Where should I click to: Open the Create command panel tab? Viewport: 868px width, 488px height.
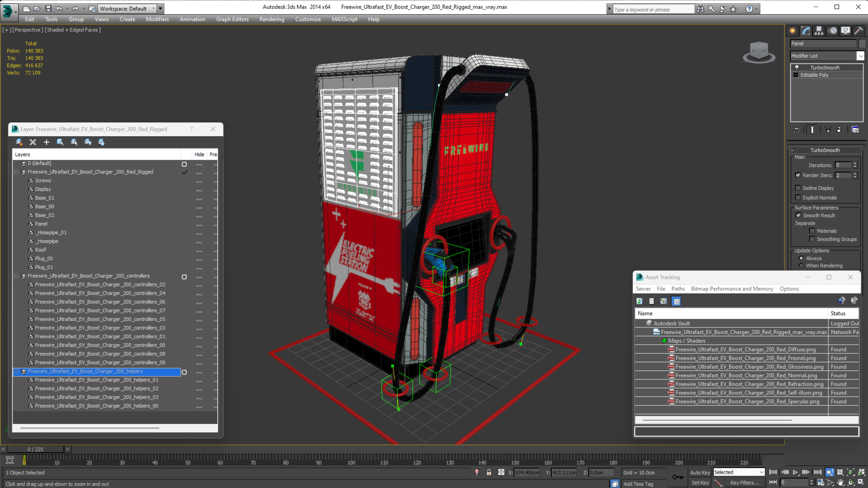pos(793,31)
